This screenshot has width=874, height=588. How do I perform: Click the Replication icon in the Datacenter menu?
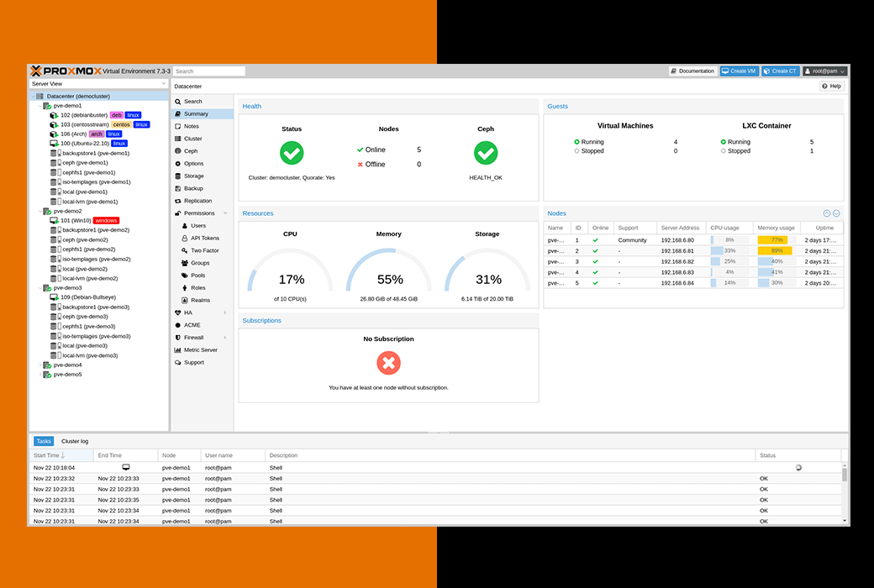(178, 202)
